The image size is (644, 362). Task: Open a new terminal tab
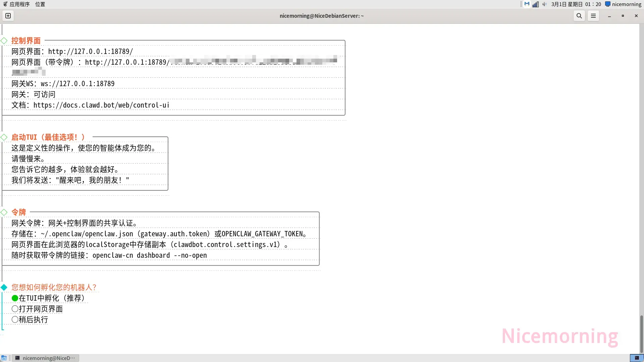pos(8,16)
